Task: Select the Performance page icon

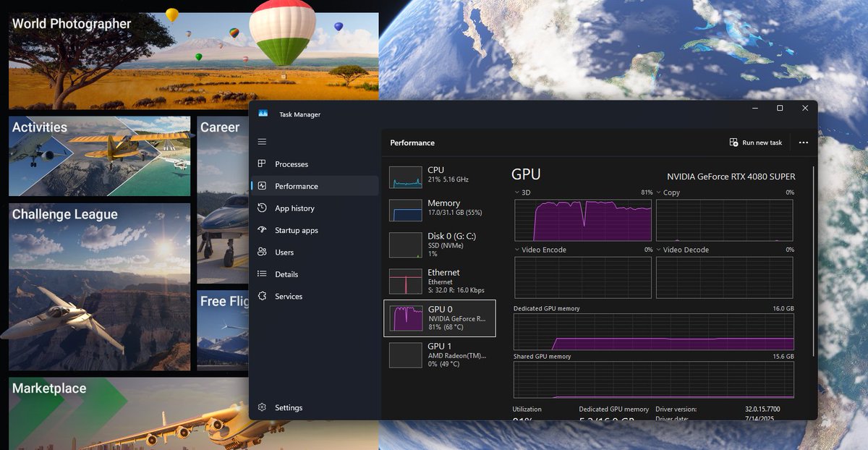Action: (x=262, y=186)
